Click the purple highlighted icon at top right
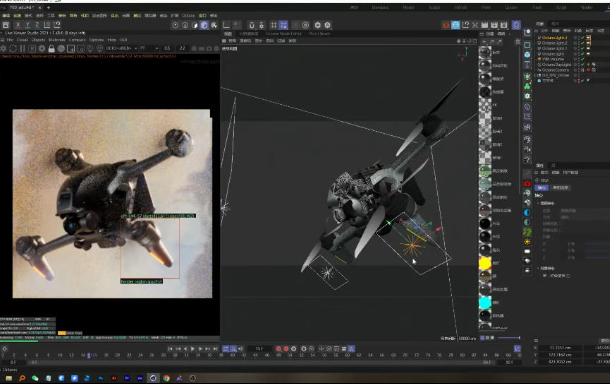This screenshot has height=384, width=610. [516, 25]
